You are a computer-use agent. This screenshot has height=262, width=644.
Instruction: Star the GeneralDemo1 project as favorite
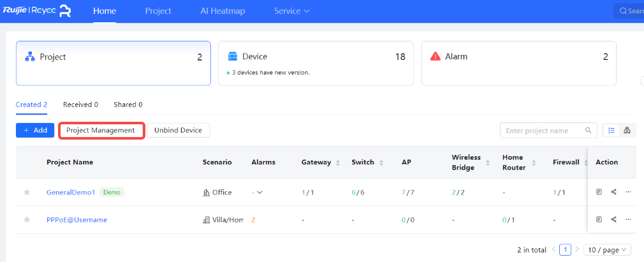[27, 192]
